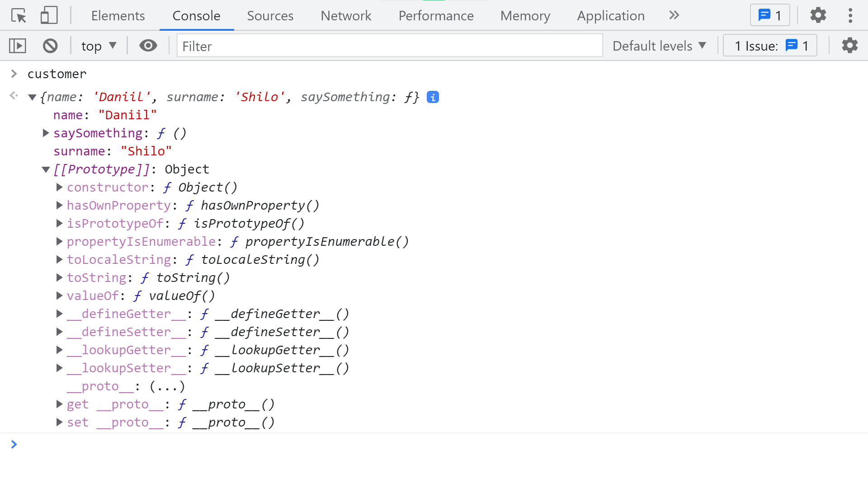Viewport: 868px width, 488px height.
Task: Open DevTools settings gear in top bar
Action: click(x=818, y=16)
